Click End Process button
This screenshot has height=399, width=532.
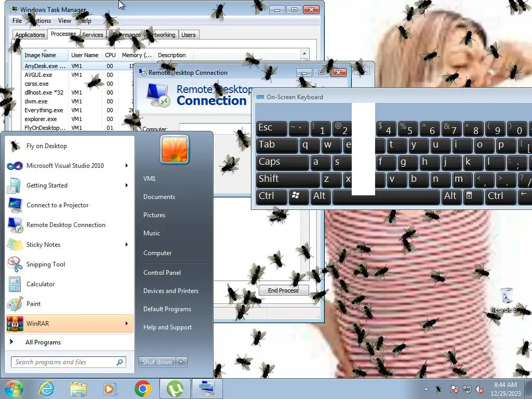point(283,290)
